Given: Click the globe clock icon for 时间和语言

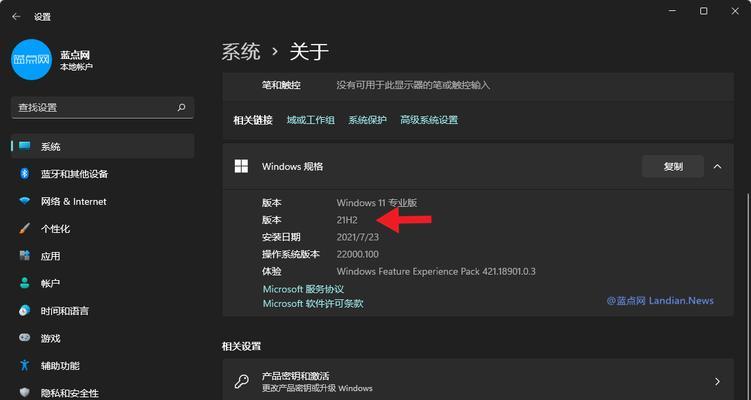Looking at the screenshot, I should tap(24, 310).
